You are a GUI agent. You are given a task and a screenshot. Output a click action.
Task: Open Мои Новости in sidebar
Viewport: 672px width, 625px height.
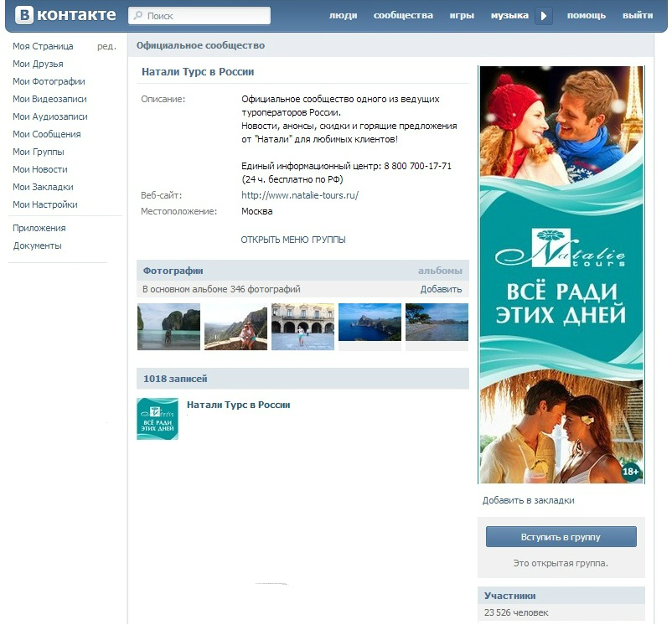point(40,169)
